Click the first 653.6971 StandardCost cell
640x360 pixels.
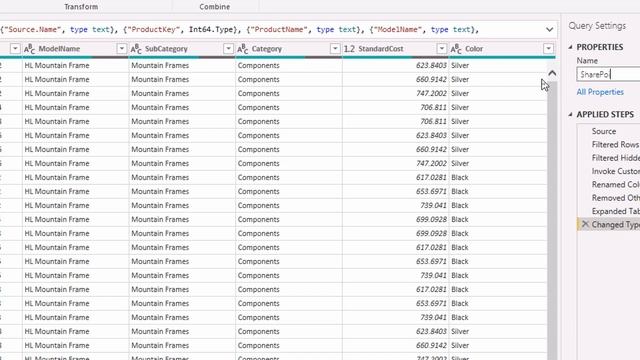[x=395, y=191]
